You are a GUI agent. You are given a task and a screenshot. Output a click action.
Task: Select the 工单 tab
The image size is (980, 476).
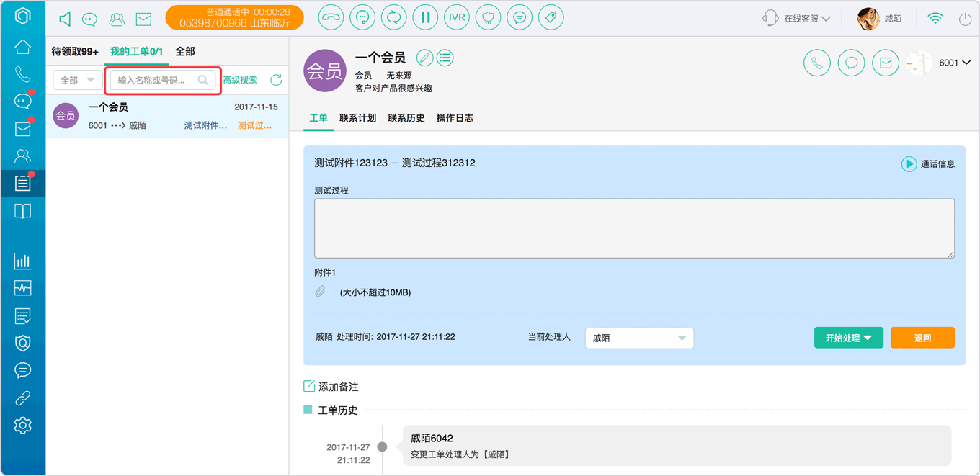pos(318,118)
